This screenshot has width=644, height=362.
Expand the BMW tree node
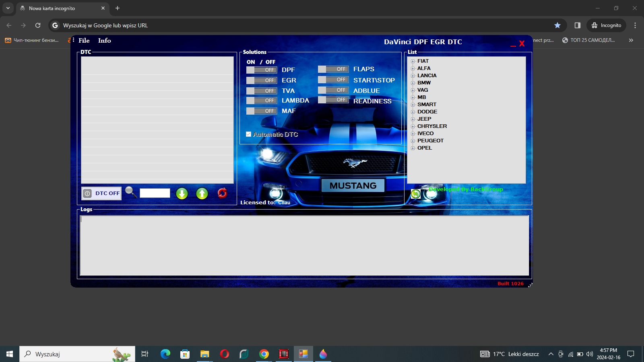coord(413,83)
